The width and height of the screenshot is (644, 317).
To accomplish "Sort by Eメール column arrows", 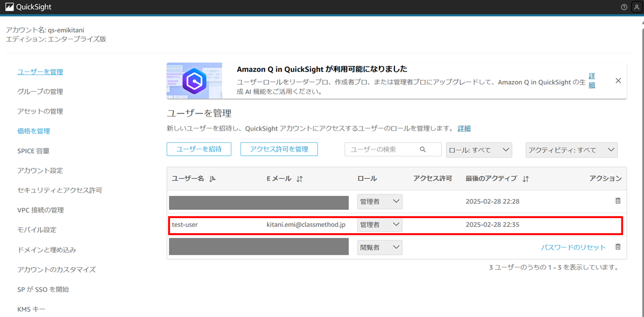I will (300, 179).
